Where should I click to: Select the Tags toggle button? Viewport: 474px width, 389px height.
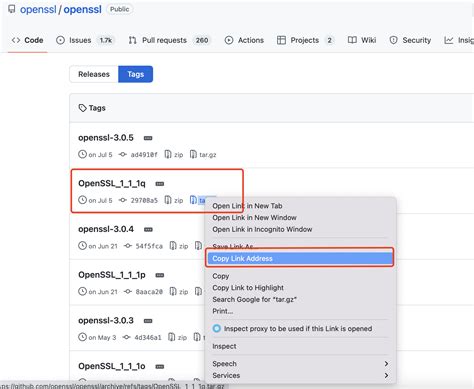[136, 74]
